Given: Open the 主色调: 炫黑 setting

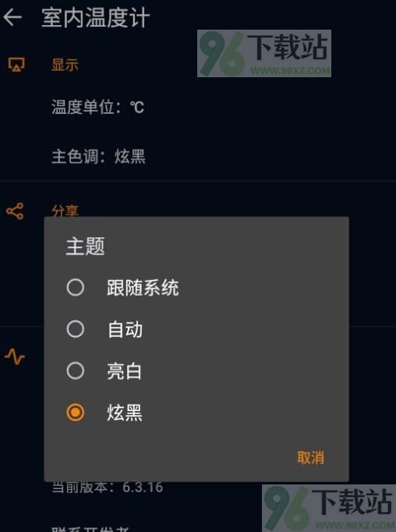Looking at the screenshot, I should 98,157.
